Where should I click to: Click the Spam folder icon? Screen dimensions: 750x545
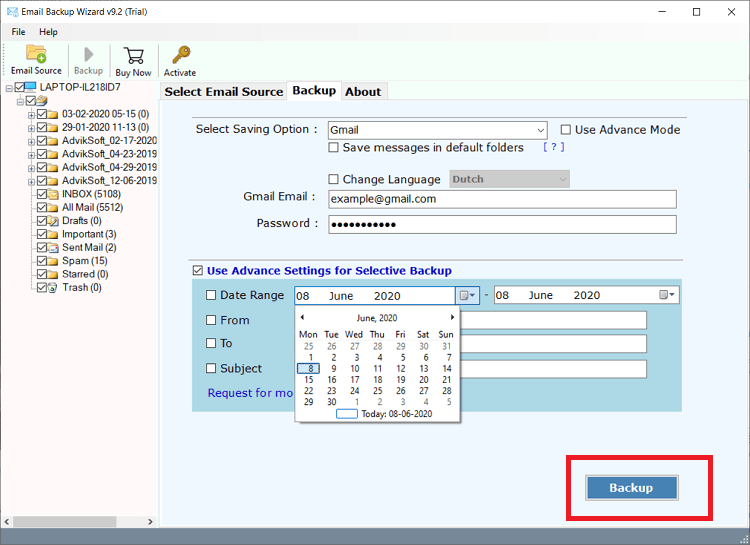coord(53,261)
